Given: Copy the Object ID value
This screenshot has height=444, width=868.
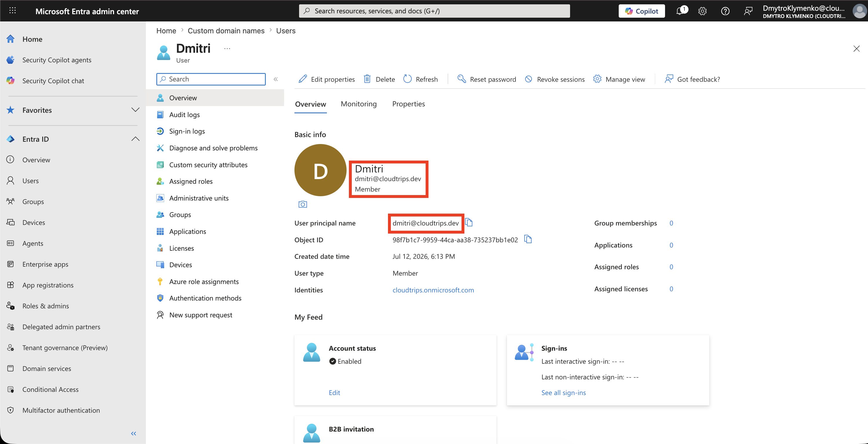Looking at the screenshot, I should coord(528,239).
